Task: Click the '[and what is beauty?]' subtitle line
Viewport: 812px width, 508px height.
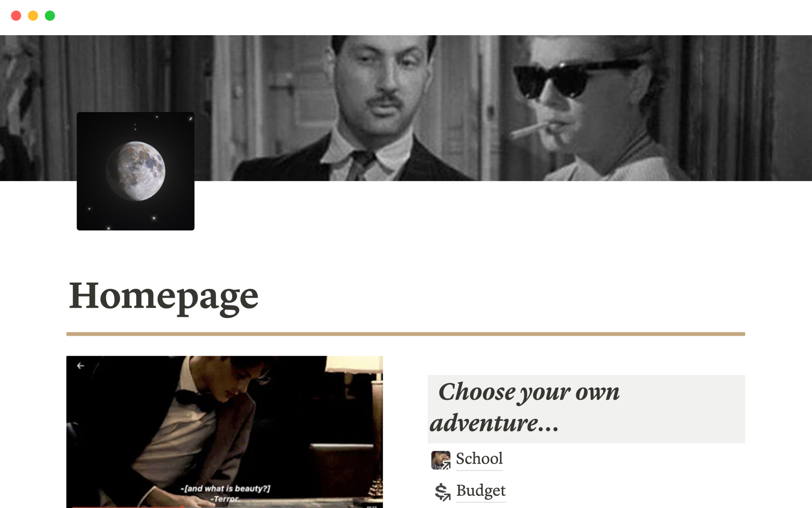Action: click(x=225, y=489)
